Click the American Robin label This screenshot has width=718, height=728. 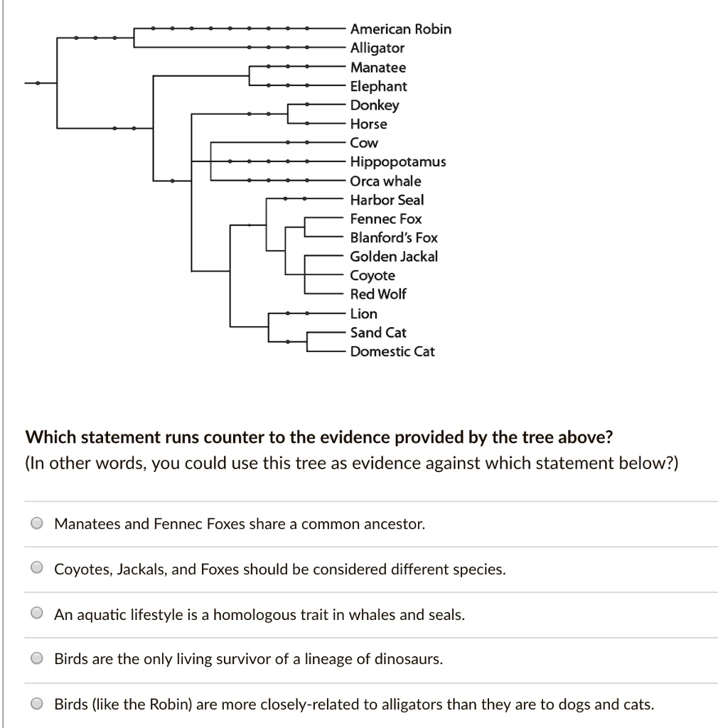(x=400, y=29)
